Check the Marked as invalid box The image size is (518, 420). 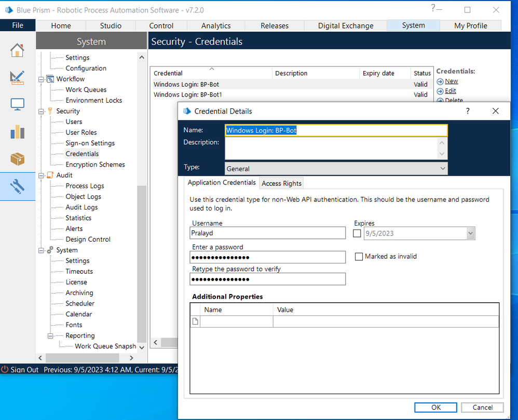pos(359,257)
